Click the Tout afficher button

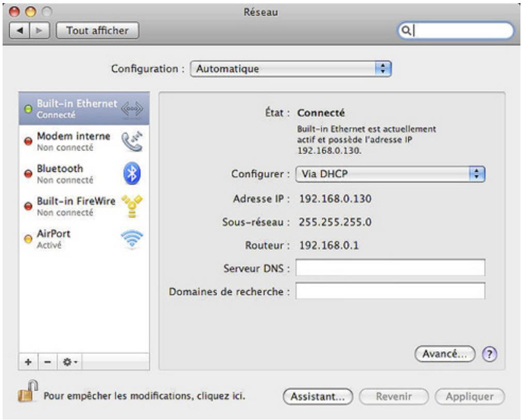tap(98, 31)
